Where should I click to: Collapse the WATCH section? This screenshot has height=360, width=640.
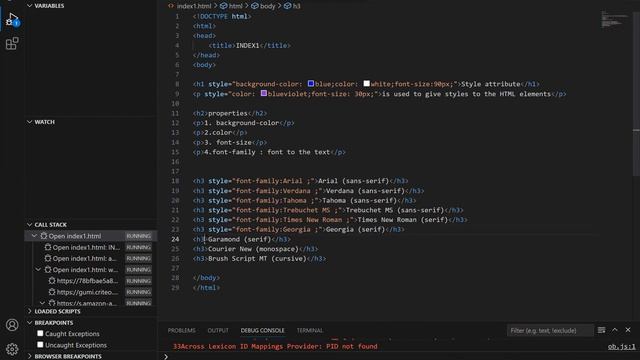tap(29, 122)
